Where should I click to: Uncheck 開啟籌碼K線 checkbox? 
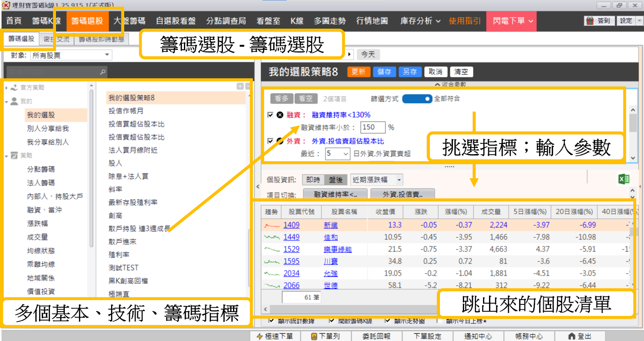tap(332, 320)
